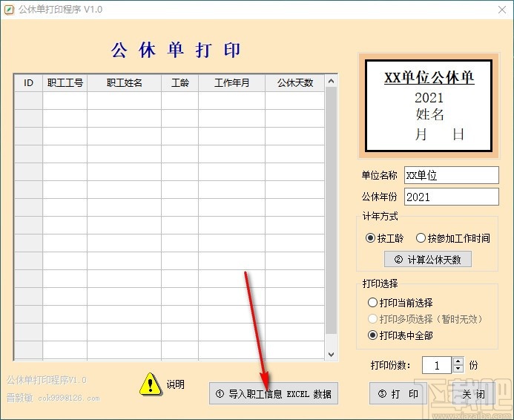Choose 打印当前选择 print option
The image size is (514, 420).
[x=401, y=302]
